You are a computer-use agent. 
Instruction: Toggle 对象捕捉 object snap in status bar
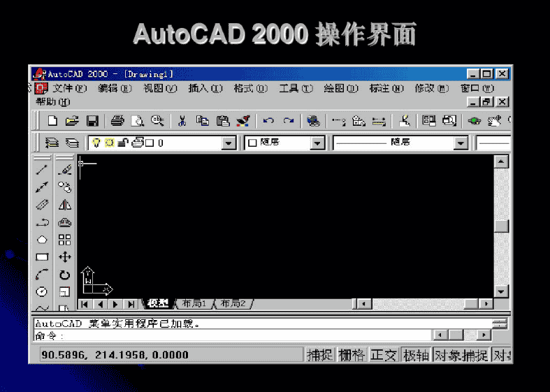(461, 355)
